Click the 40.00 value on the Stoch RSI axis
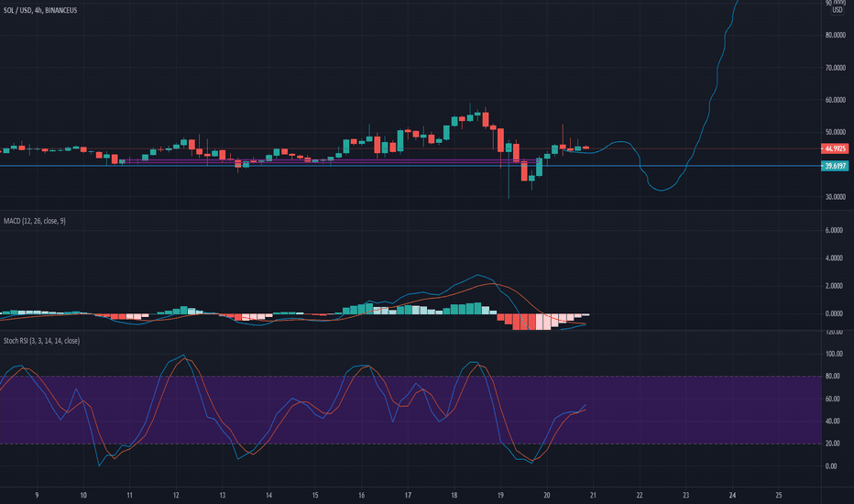The image size is (854, 504). point(832,421)
